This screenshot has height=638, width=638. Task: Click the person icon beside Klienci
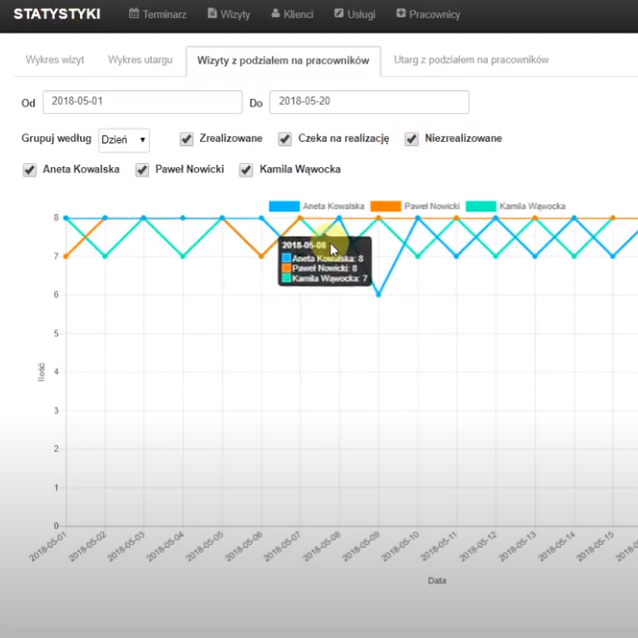click(275, 14)
